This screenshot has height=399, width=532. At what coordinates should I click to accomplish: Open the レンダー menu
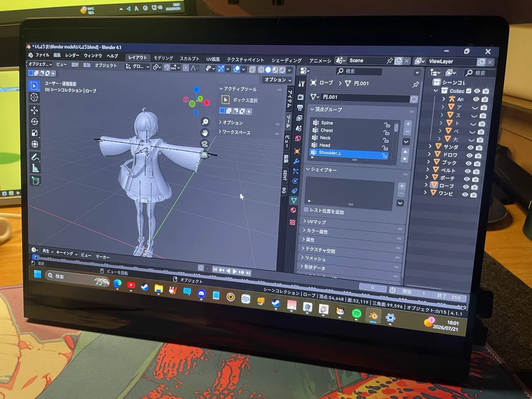pos(72,55)
